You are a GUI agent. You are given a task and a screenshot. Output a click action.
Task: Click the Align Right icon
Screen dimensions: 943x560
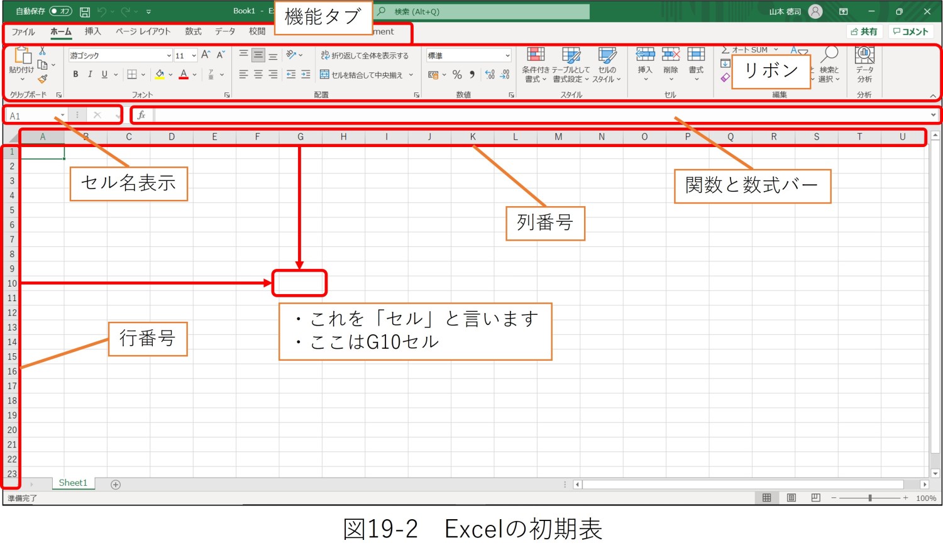pos(273,74)
